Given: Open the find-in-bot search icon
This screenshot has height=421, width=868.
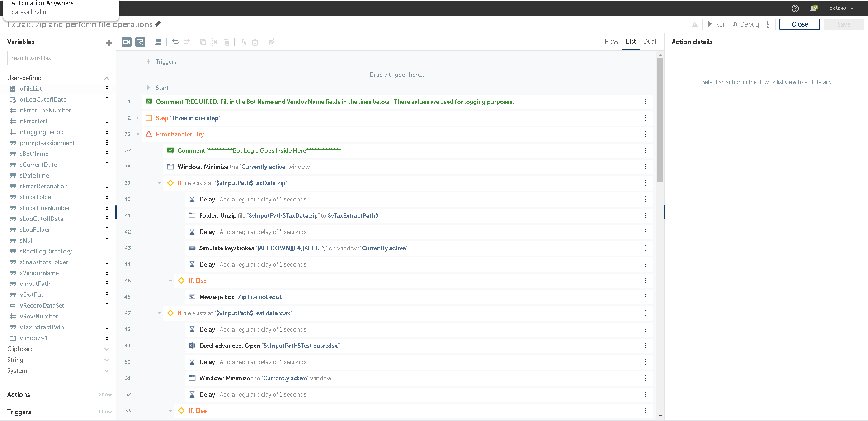Looking at the screenshot, I should click(140, 42).
